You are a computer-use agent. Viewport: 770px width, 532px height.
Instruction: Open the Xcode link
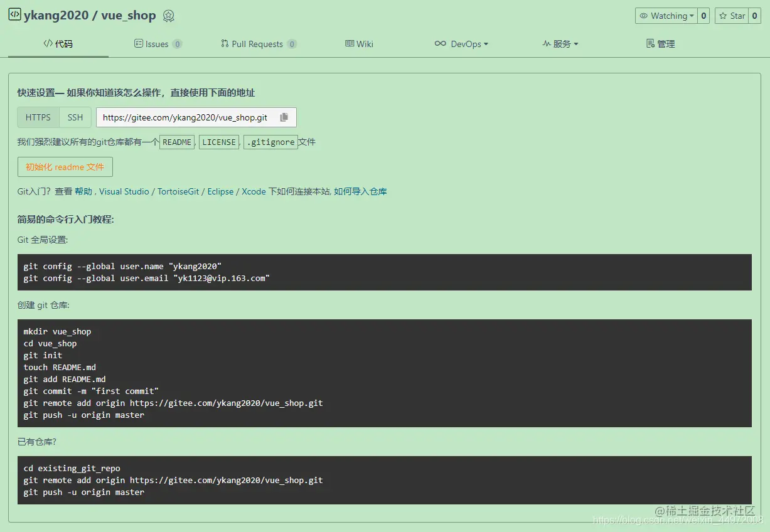254,191
